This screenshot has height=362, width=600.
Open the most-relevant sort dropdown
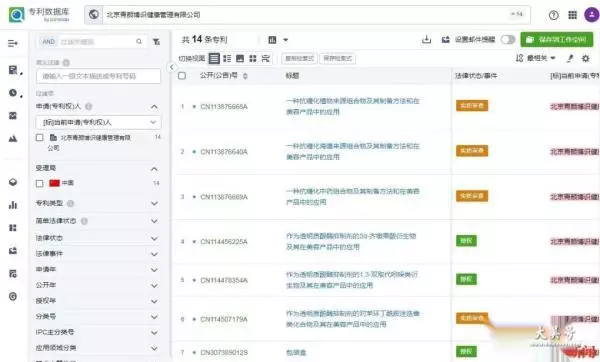(x=535, y=58)
